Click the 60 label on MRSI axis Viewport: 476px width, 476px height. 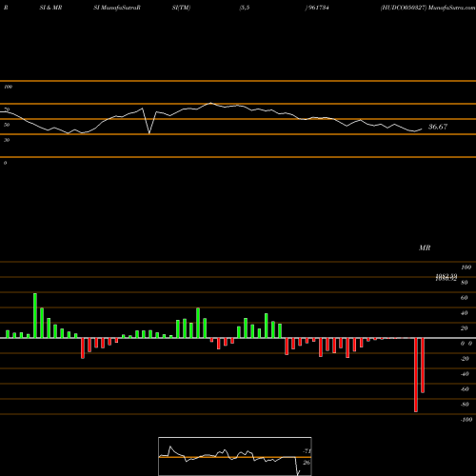[x=464, y=298]
